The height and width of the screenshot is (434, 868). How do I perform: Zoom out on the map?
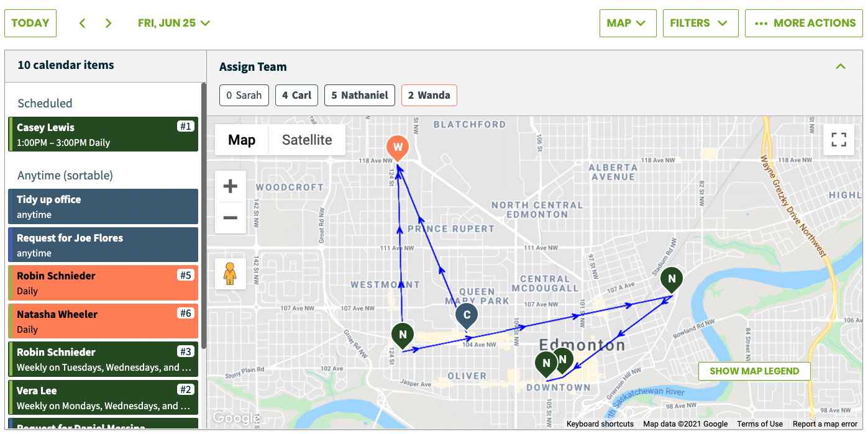(231, 218)
